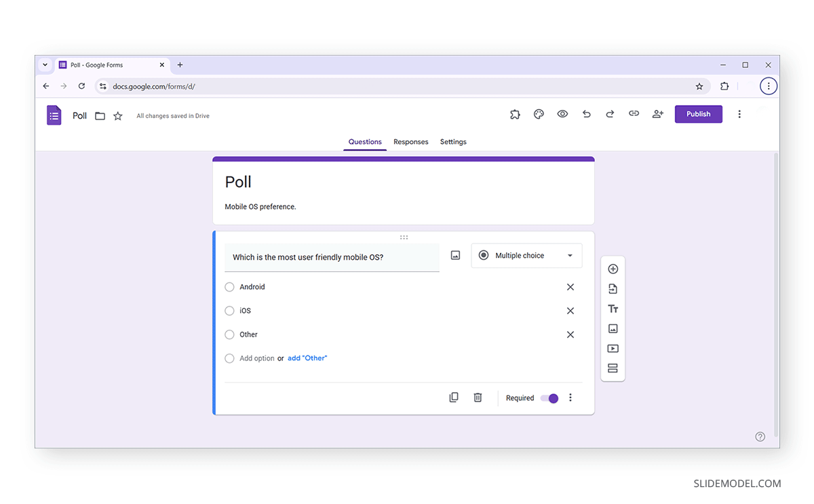
Task: Undo the last change
Action: pos(586,114)
